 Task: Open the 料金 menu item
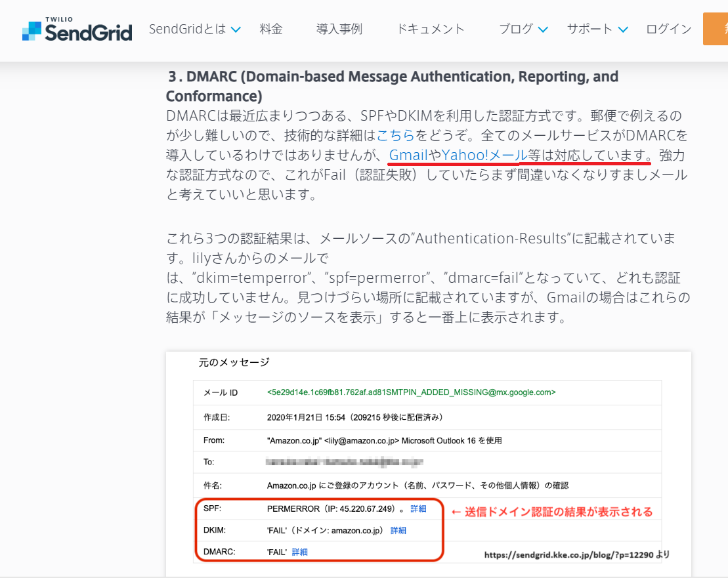pyautogui.click(x=270, y=30)
